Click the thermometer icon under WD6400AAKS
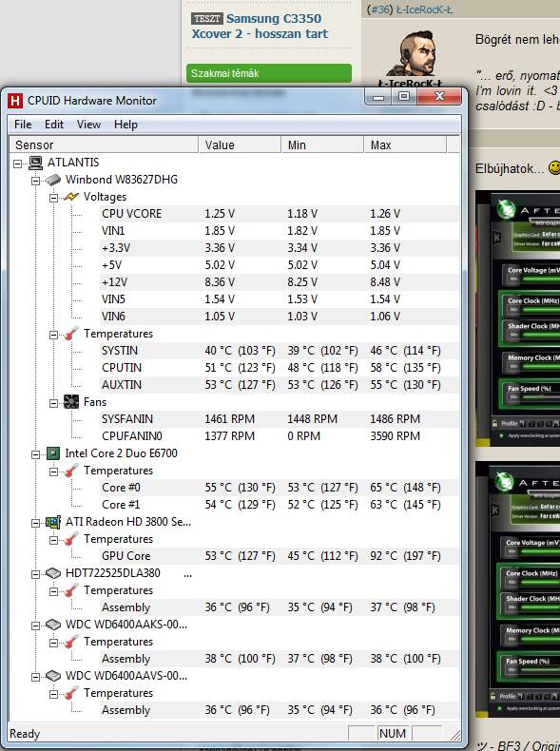560x751 pixels. (71, 642)
